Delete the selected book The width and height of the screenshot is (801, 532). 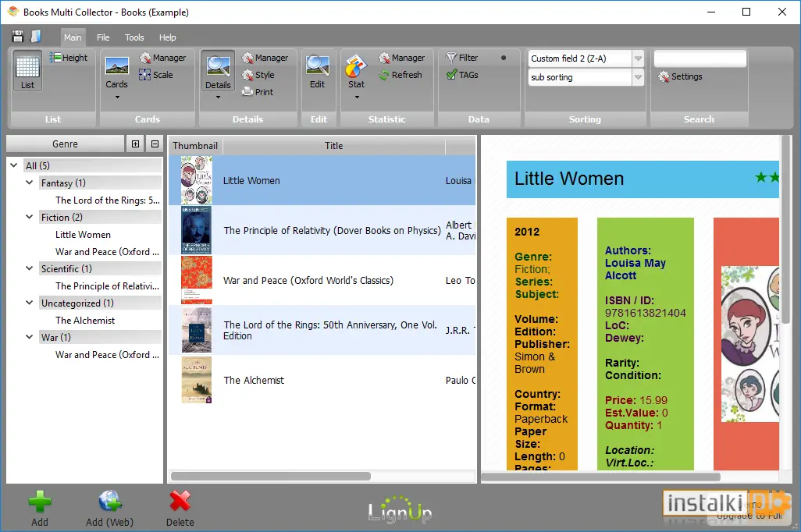click(x=180, y=509)
